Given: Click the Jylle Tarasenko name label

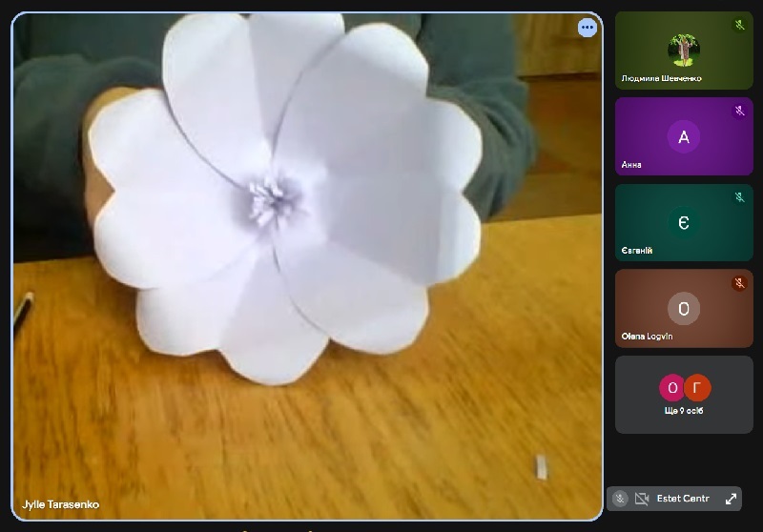Looking at the screenshot, I should tap(61, 504).
